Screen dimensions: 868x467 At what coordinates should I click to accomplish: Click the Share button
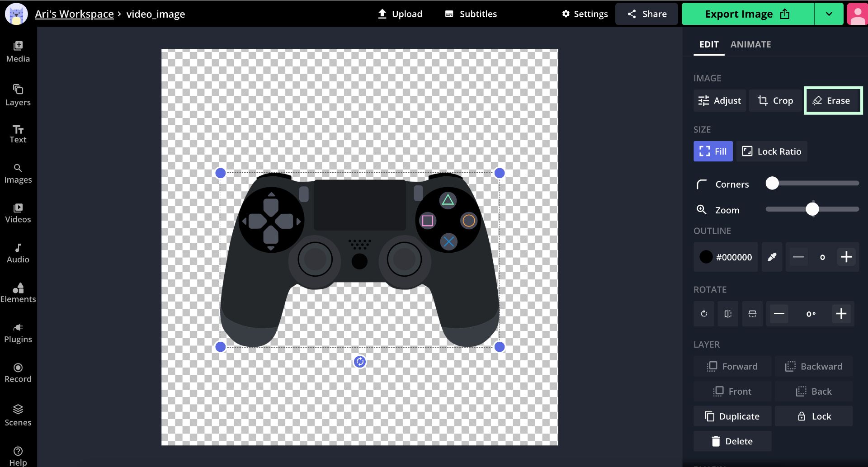click(x=646, y=14)
